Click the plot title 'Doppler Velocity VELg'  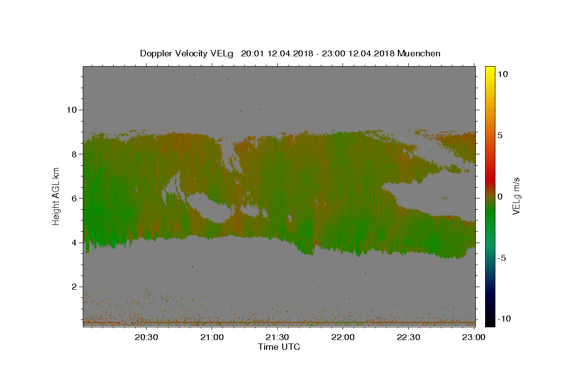186,53
